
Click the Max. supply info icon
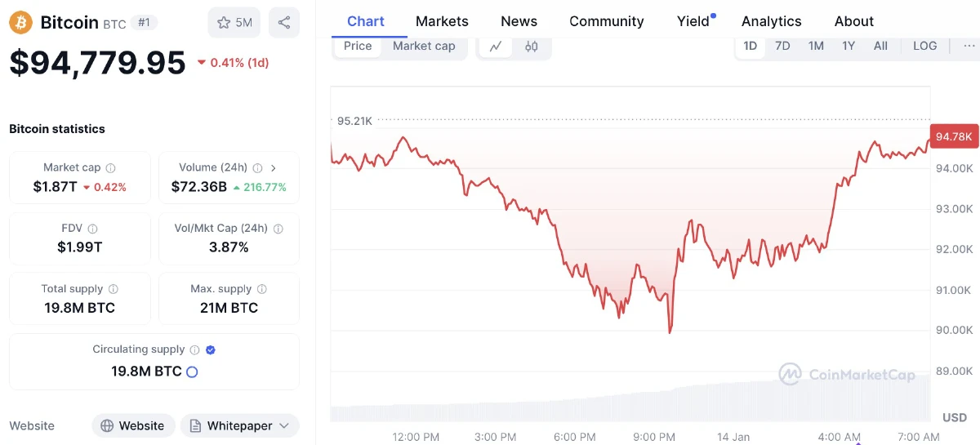point(262,289)
